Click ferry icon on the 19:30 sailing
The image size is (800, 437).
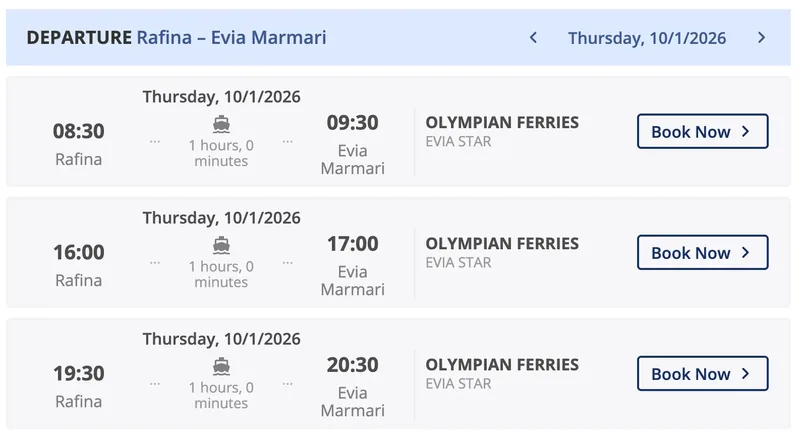(x=221, y=366)
